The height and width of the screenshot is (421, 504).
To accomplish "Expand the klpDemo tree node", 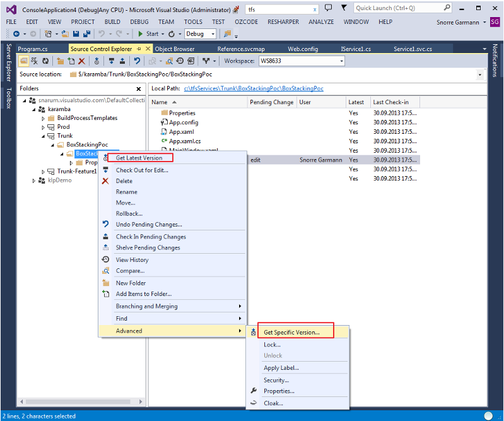I will (34, 181).
